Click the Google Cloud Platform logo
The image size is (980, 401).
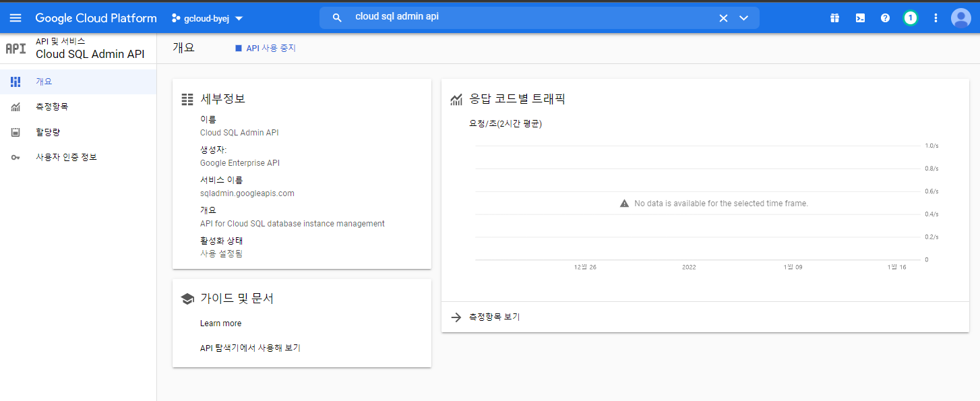click(96, 18)
